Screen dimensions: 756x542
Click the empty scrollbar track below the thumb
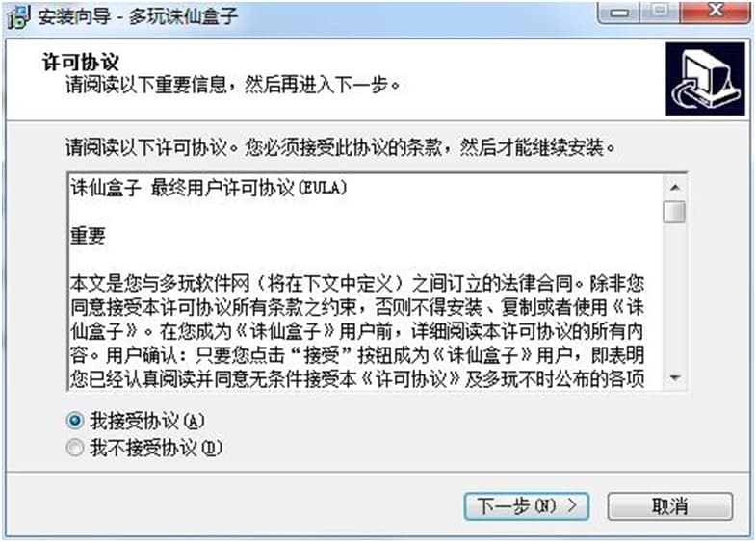(674, 295)
